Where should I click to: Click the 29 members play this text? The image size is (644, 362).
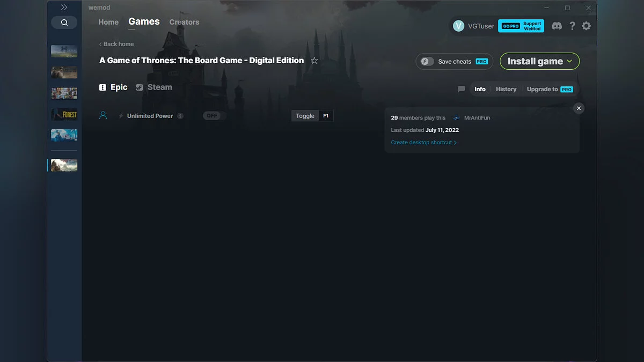(418, 118)
